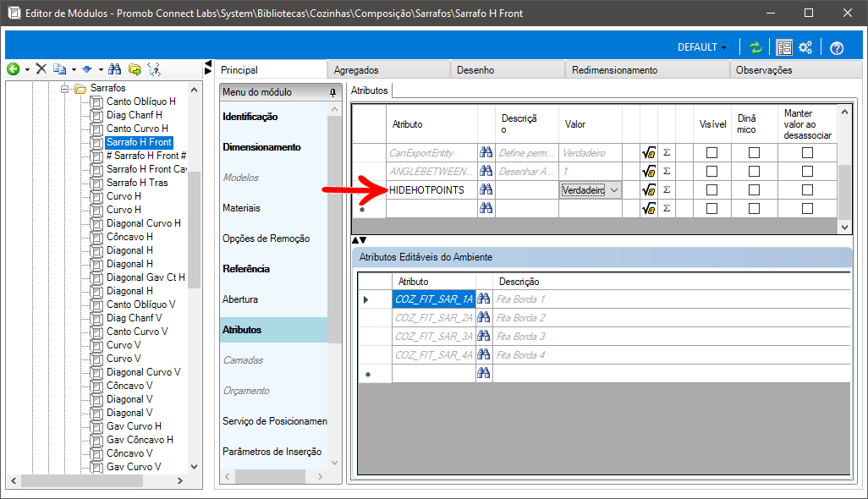
Task: Toggle Manter valor checkbox for HIDEHOTPOINTS
Action: tap(808, 189)
